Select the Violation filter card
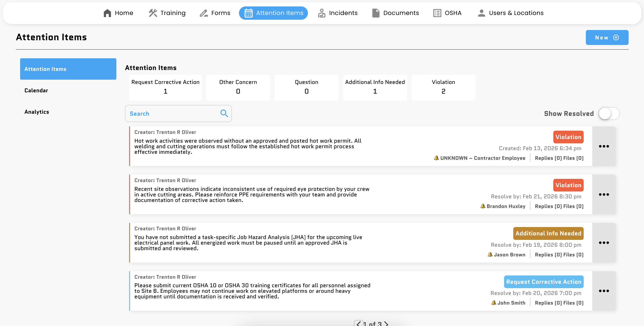 click(x=443, y=87)
